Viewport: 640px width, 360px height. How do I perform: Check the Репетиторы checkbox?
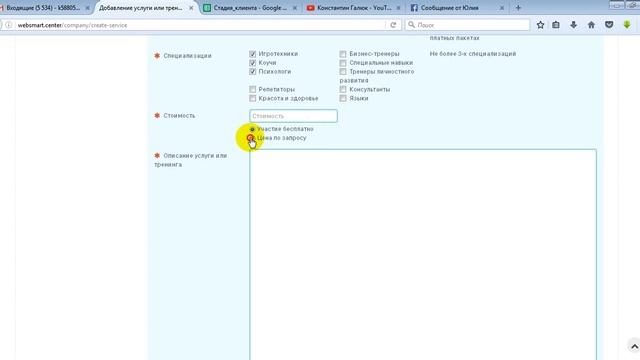click(x=253, y=89)
